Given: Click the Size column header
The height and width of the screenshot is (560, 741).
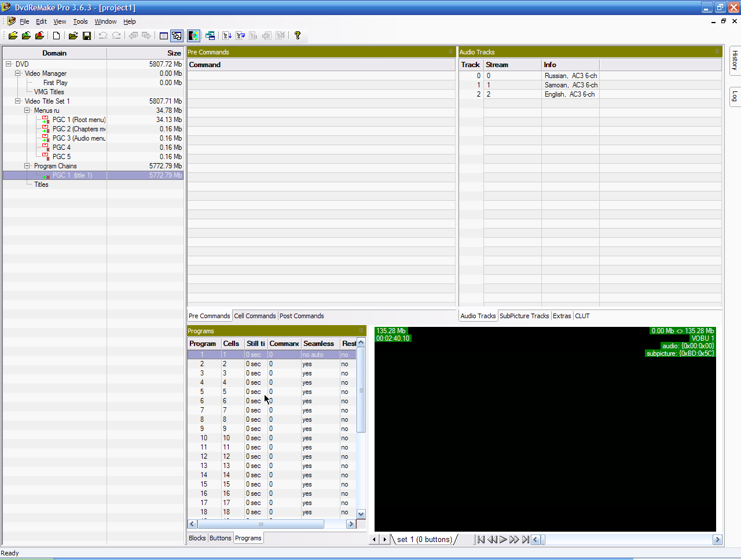Looking at the screenshot, I should click(x=145, y=53).
